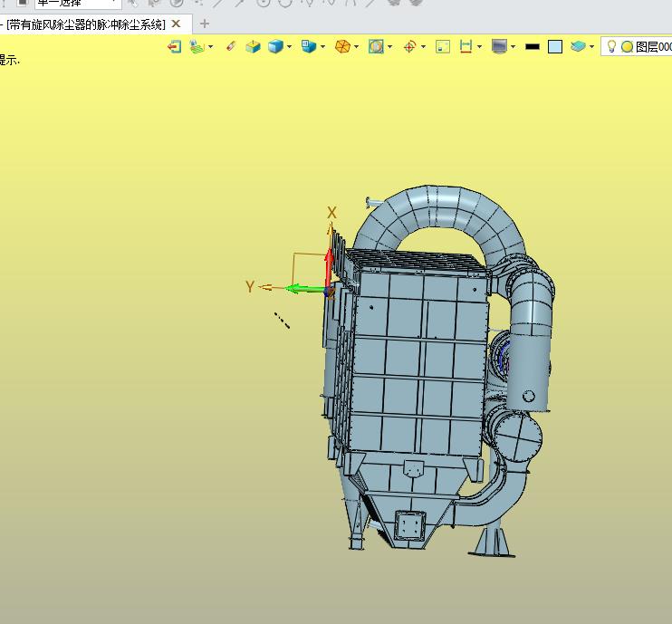Click the black line color swatch

point(533,46)
